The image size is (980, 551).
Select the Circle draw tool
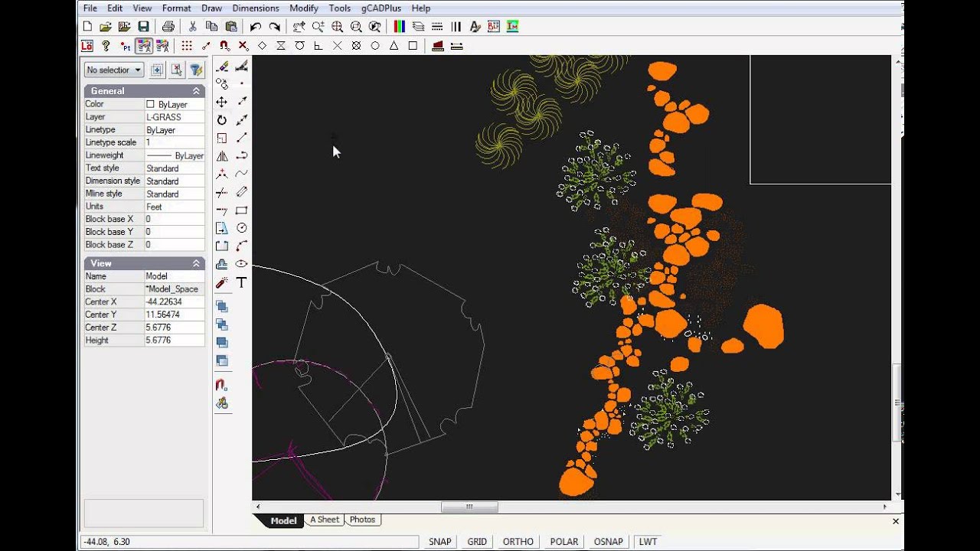(241, 228)
